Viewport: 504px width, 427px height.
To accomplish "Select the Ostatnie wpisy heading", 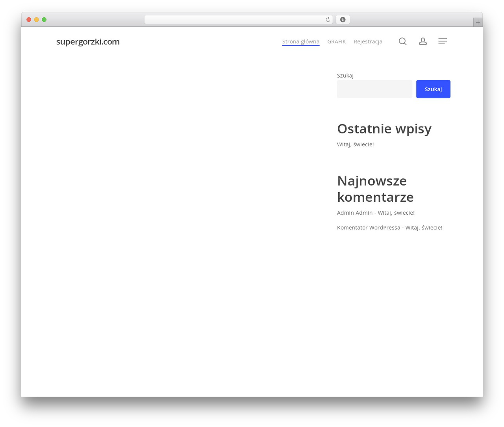I will 384,129.
